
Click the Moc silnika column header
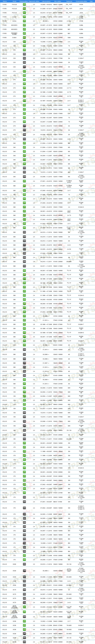pyautogui.click(x=58, y=1)
